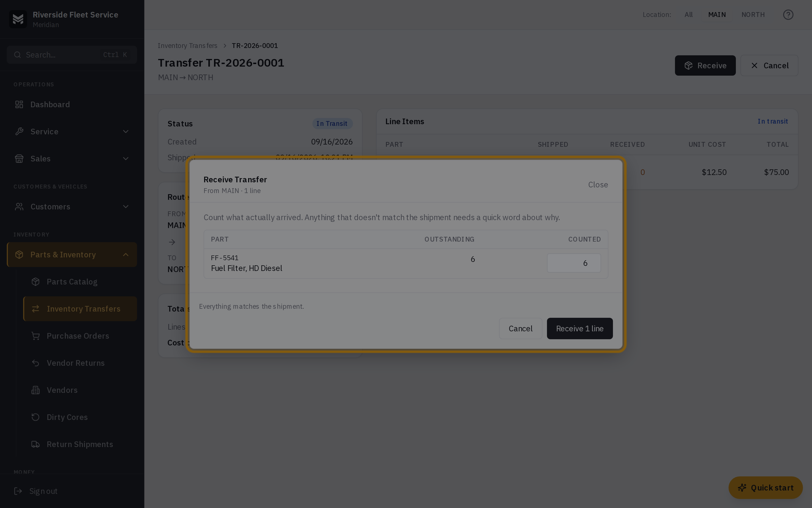Click the Dirty Cores refresh icon

[x=36, y=417]
